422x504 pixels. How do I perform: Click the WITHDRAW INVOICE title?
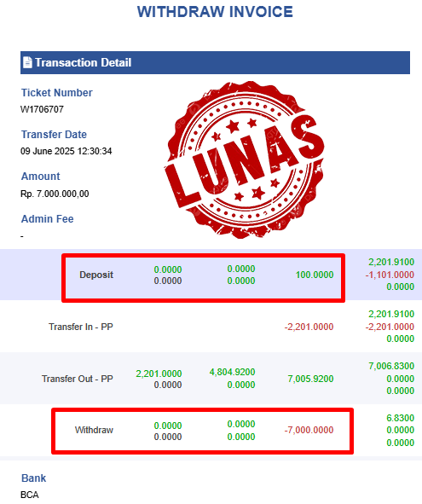215,12
